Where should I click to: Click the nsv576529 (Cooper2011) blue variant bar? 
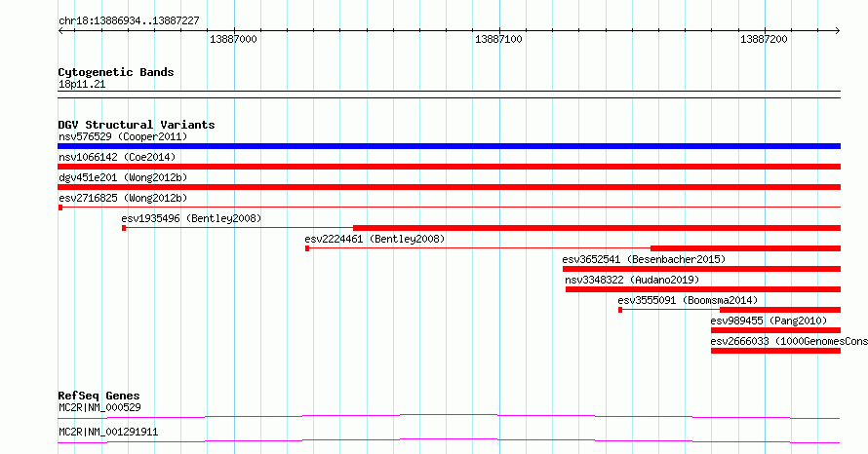coord(449,146)
